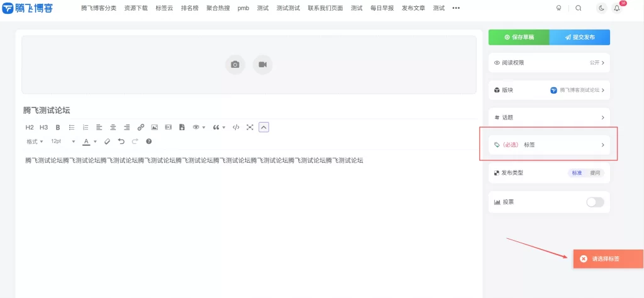Click the undo arrow in the toolbar

(x=121, y=141)
